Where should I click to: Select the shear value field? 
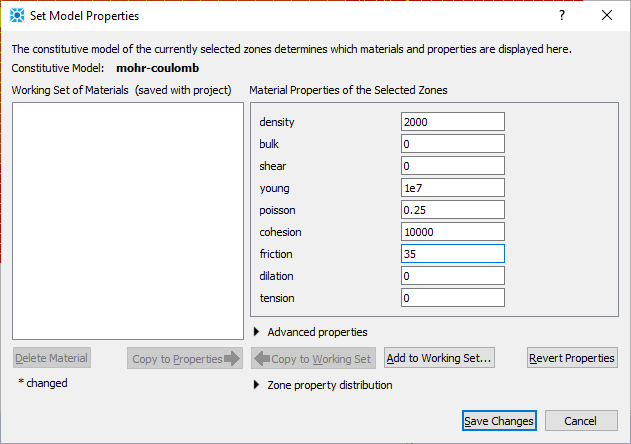(452, 166)
